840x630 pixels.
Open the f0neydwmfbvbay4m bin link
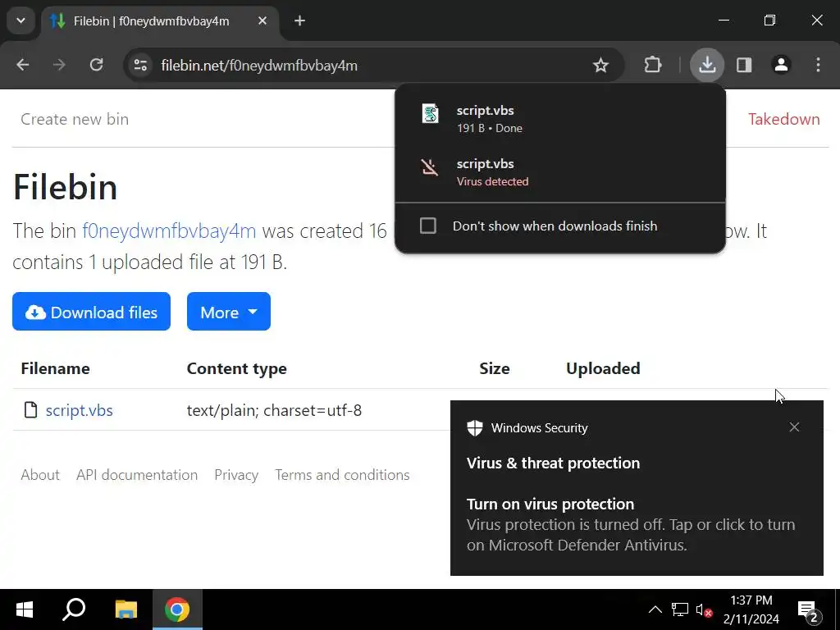tap(169, 231)
